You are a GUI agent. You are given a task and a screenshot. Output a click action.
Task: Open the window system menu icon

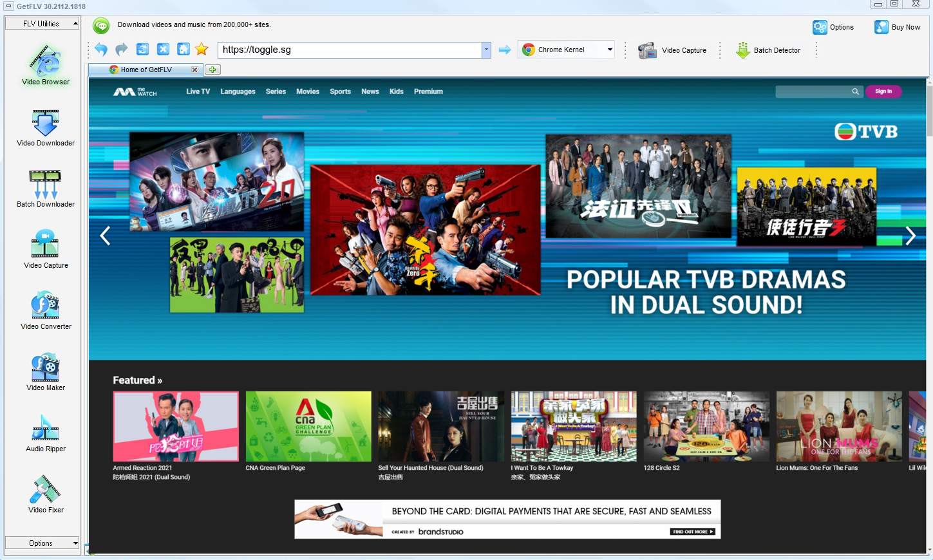pyautogui.click(x=8, y=6)
